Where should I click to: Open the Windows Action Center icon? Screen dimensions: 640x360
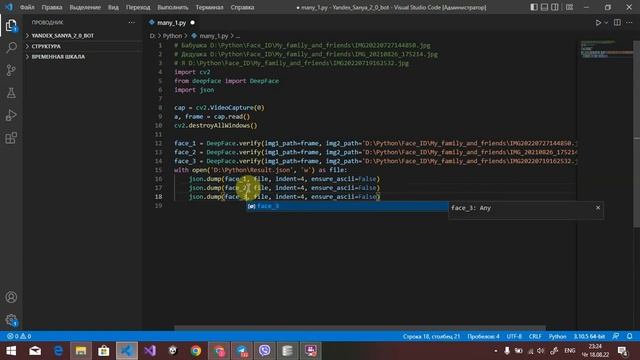[x=622, y=351]
